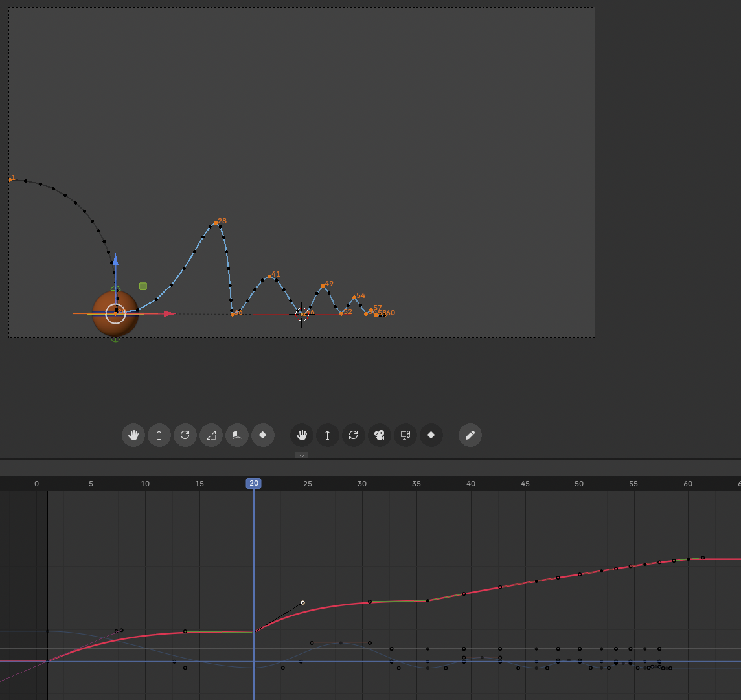This screenshot has height=700, width=741.
Task: Click the blue current frame marker labeled 20
Action: coord(254,483)
